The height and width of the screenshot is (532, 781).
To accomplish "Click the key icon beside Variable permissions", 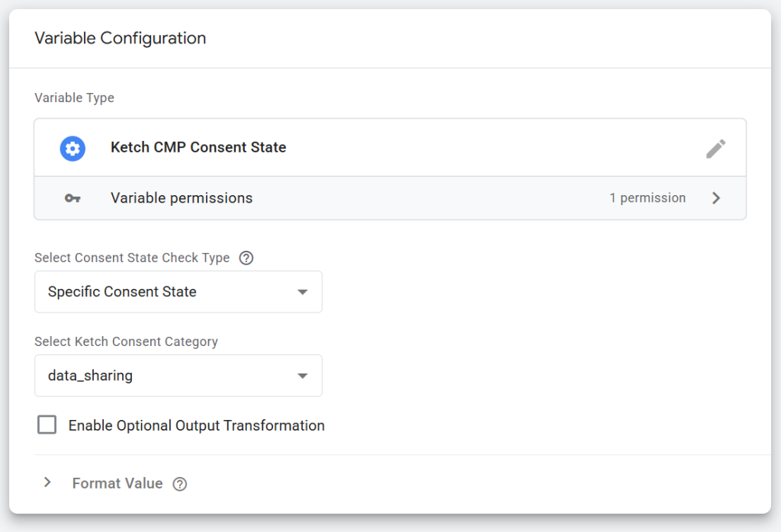I will point(72,198).
